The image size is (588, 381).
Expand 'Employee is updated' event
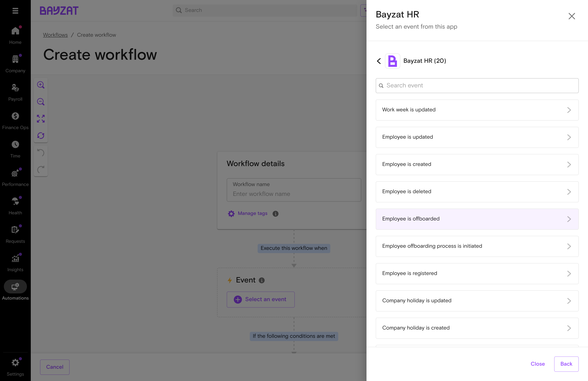tap(477, 137)
